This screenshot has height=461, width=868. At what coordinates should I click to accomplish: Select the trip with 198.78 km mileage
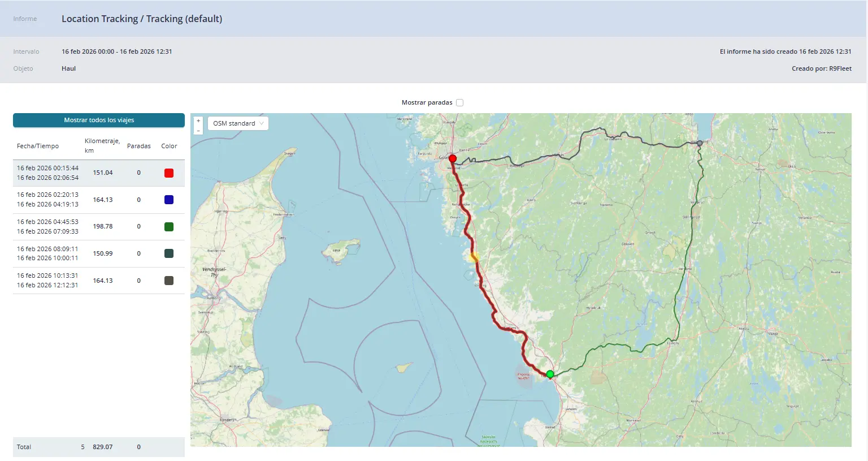coord(102,226)
